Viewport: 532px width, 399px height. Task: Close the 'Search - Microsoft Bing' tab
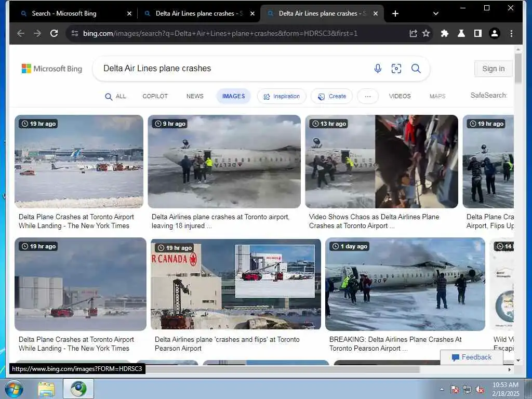pyautogui.click(x=129, y=14)
